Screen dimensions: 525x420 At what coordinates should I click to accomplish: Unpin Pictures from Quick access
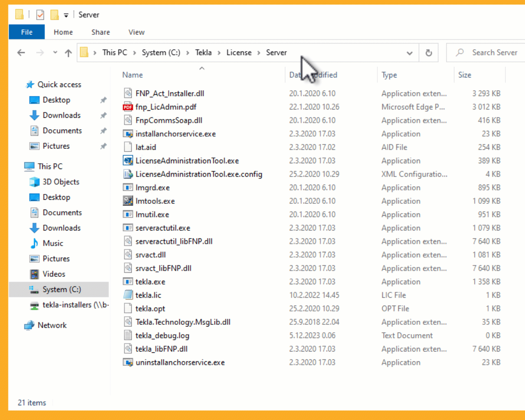coord(103,146)
